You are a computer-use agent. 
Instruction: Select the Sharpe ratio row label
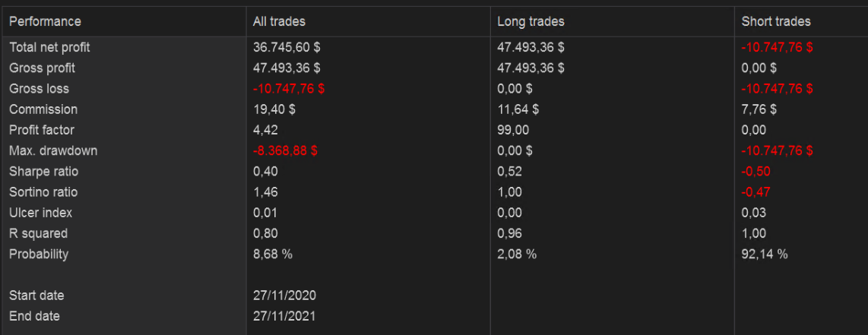(43, 172)
